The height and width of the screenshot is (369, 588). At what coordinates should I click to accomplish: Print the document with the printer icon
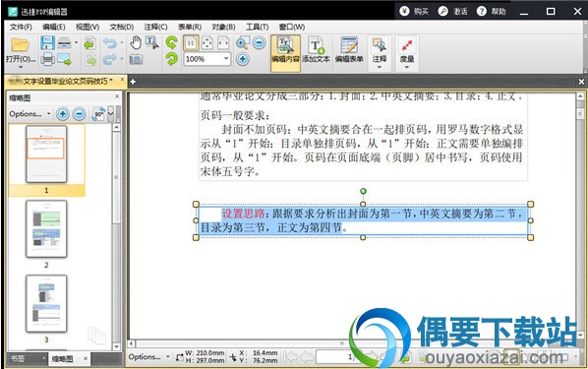pyautogui.click(x=47, y=59)
